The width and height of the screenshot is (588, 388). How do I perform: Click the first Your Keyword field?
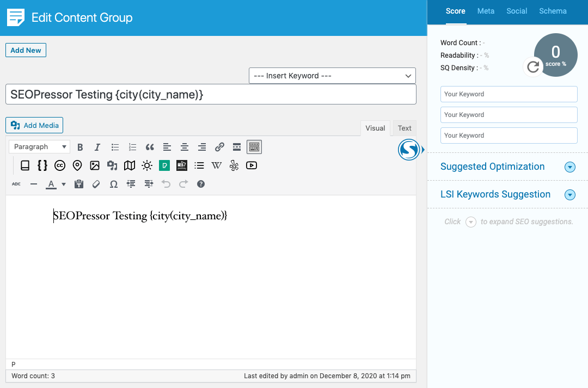[509, 94]
